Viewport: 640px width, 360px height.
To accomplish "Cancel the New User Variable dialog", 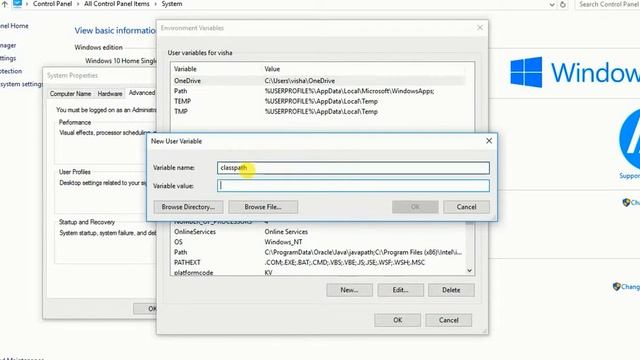I will 466,207.
